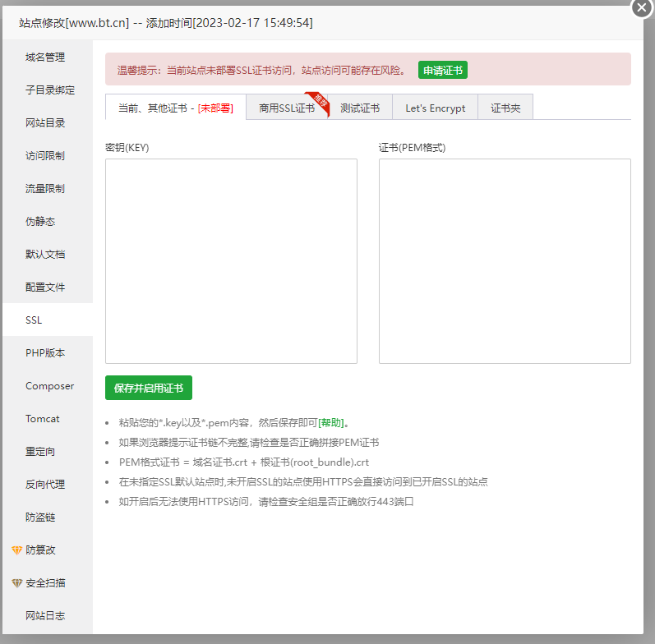Click the diamond icon beside 安全扫描
Viewport: 655px width, 644px height.
(x=16, y=583)
